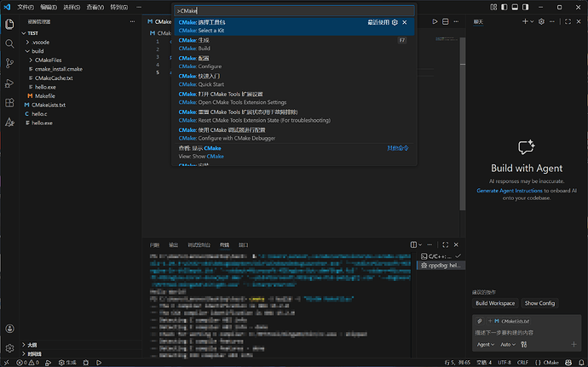Open the Copilot status icon in status bar
The height and width of the screenshot is (367, 588).
[568, 363]
